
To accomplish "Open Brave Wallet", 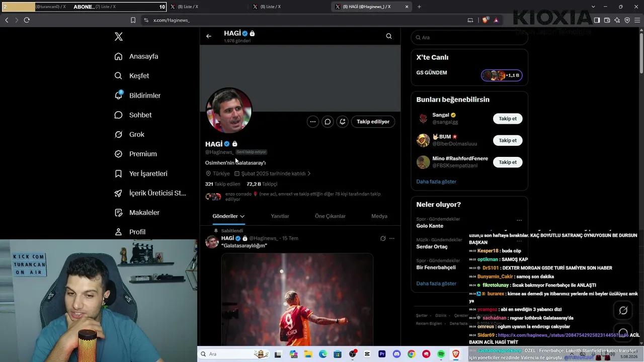I will (x=607, y=20).
